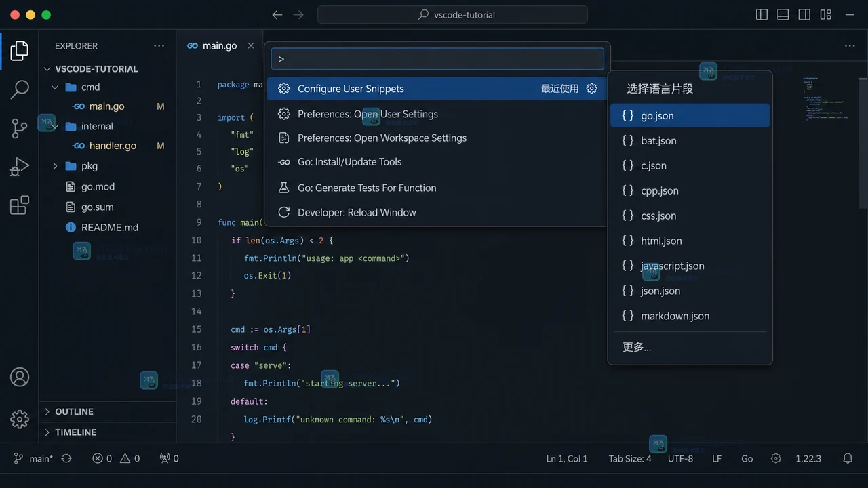
Task: Select markdown.json snippet file
Action: 690,316
